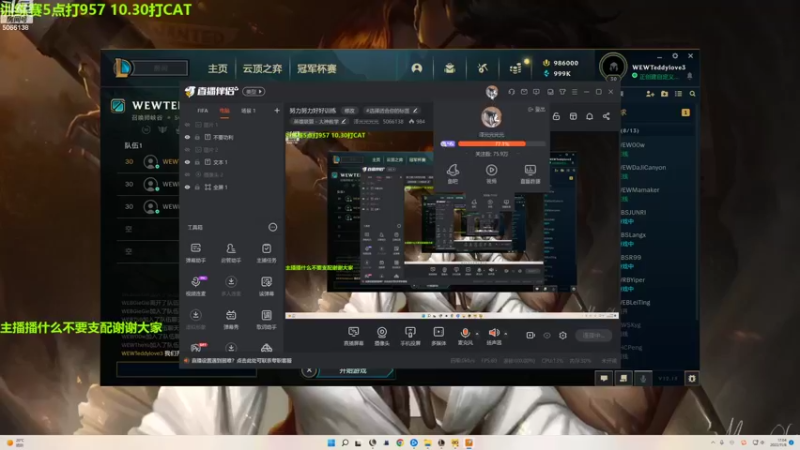Screen dimensions: 800x450
Task: Toggle eye visibility for 不要功利 layer
Action: click(x=187, y=137)
